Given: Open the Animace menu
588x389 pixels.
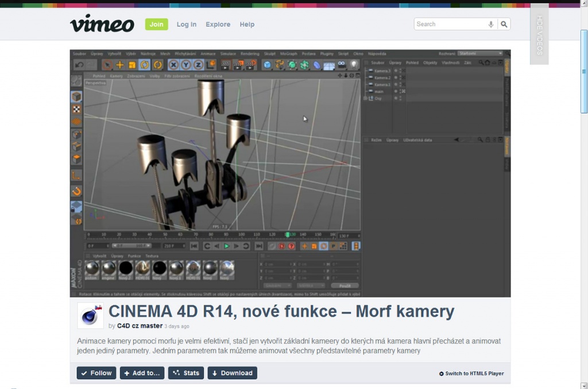Looking at the screenshot, I should (208, 53).
